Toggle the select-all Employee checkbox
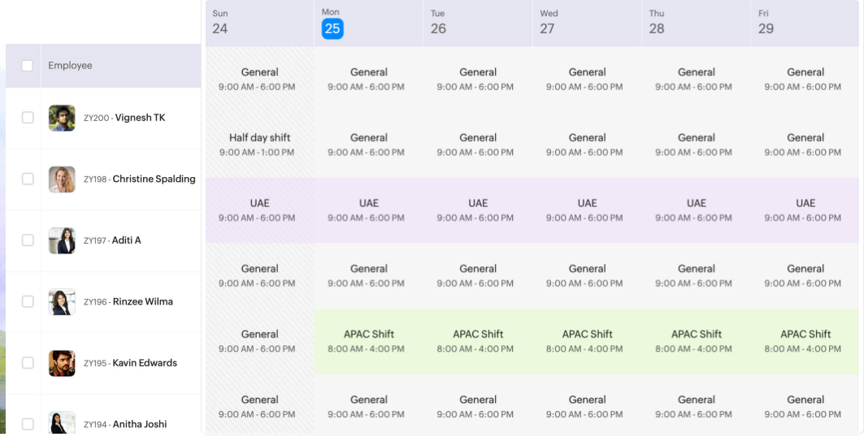 pyautogui.click(x=28, y=66)
